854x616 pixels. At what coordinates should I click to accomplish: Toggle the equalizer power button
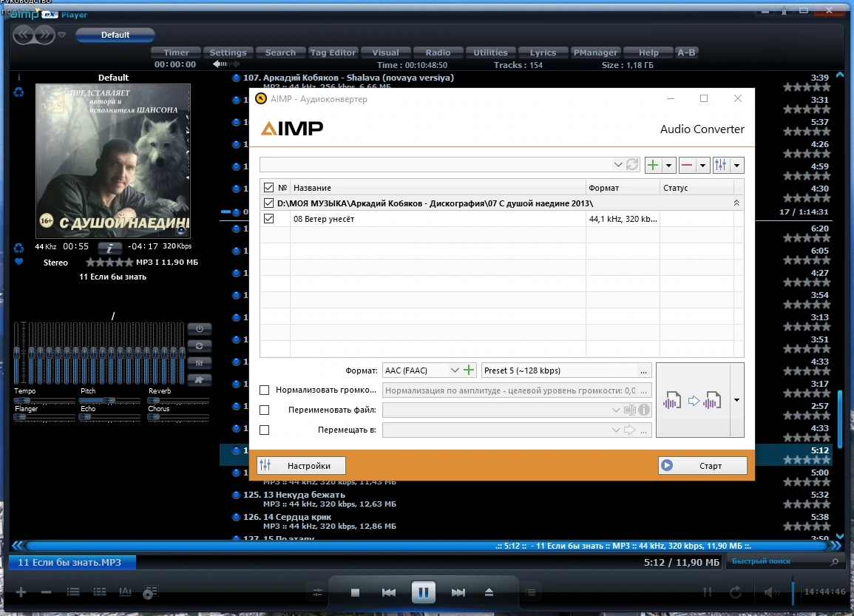tap(200, 329)
